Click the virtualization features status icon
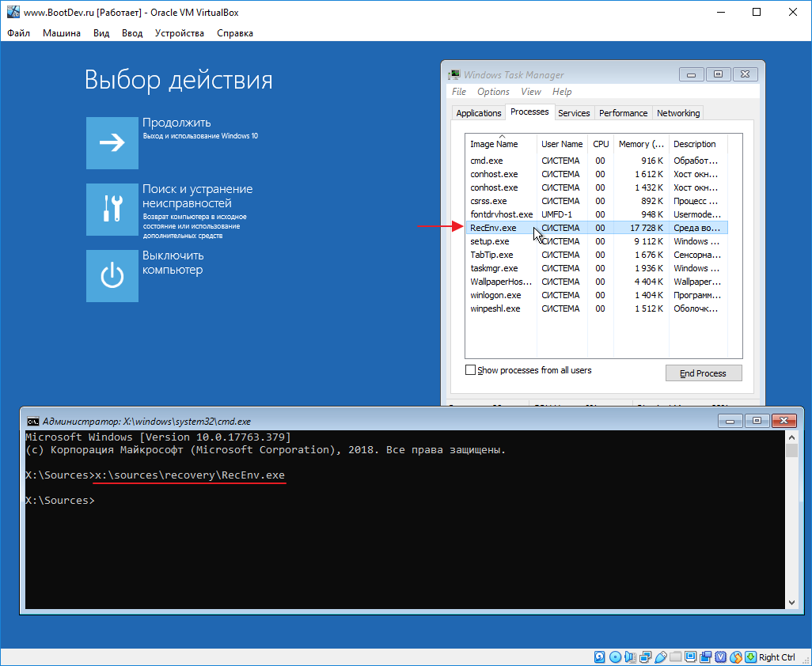812x666 pixels. [720, 657]
